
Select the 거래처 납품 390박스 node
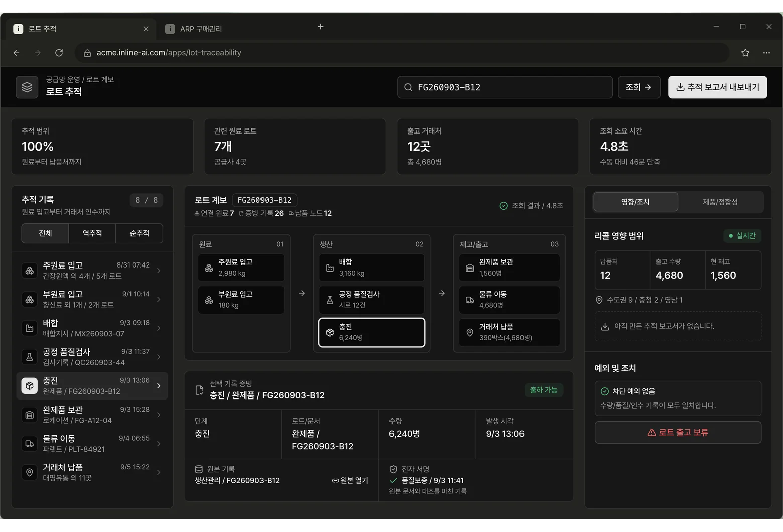[x=509, y=332]
